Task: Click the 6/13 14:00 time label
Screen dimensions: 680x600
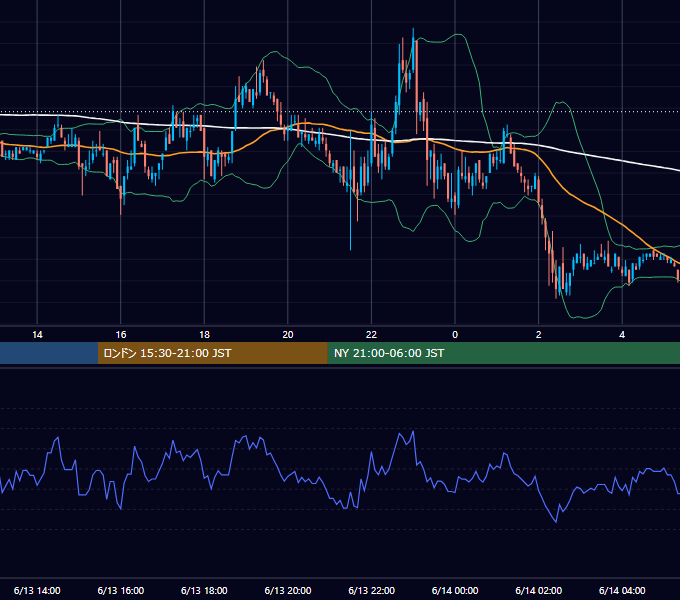Action: click(37, 590)
